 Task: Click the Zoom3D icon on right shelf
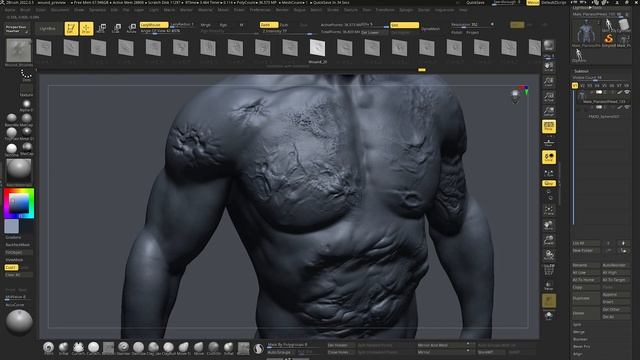tap(549, 240)
